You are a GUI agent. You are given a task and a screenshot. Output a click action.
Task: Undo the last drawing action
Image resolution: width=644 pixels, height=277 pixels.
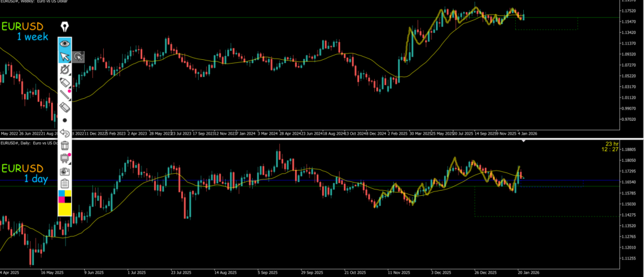tap(64, 133)
